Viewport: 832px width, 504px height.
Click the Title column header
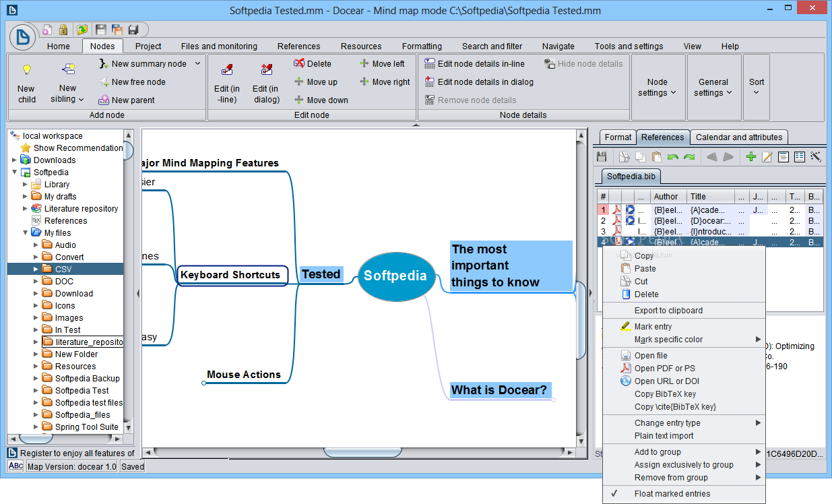(x=711, y=197)
